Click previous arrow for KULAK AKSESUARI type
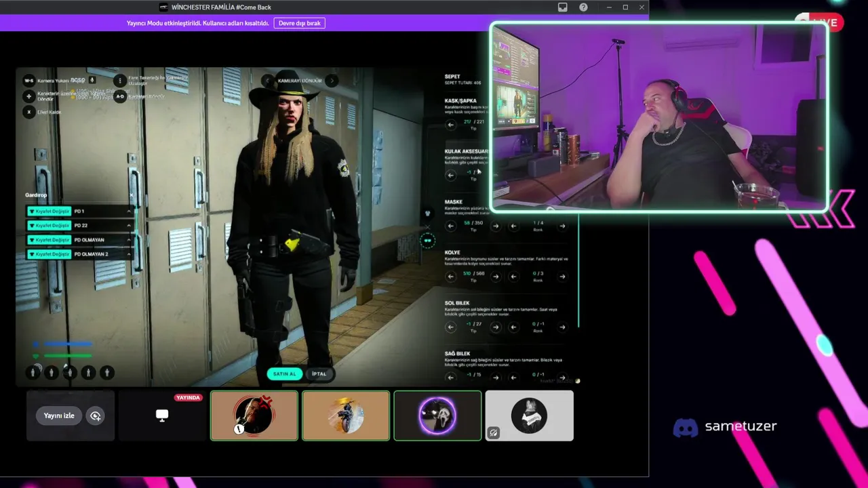 450,175
